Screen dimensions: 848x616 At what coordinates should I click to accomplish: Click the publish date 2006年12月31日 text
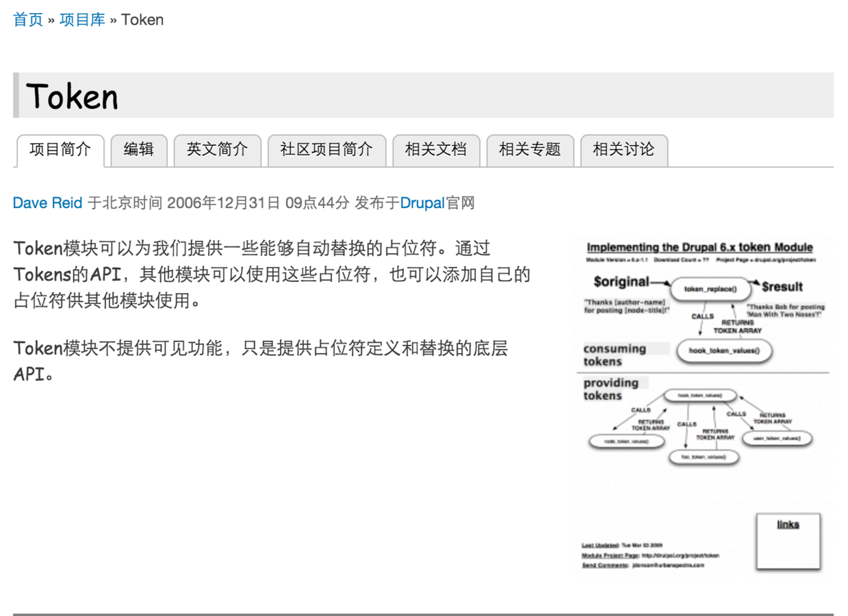point(224,203)
